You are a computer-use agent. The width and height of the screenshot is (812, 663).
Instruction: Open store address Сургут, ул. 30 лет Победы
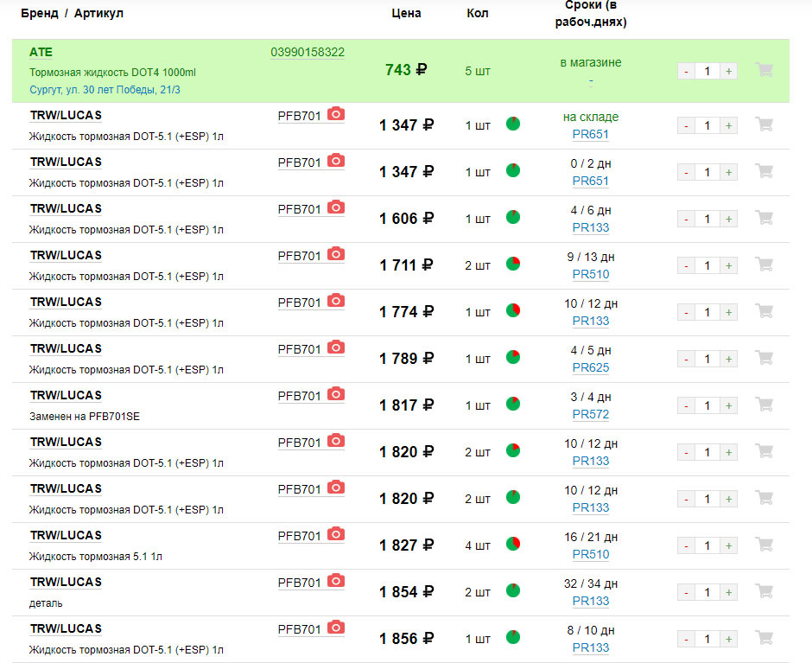click(x=105, y=90)
